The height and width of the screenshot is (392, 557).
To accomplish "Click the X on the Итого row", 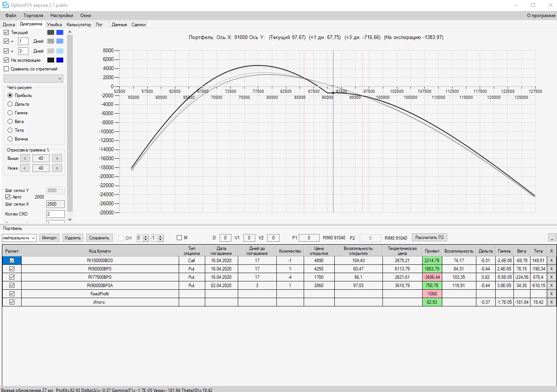I will tap(551, 302).
